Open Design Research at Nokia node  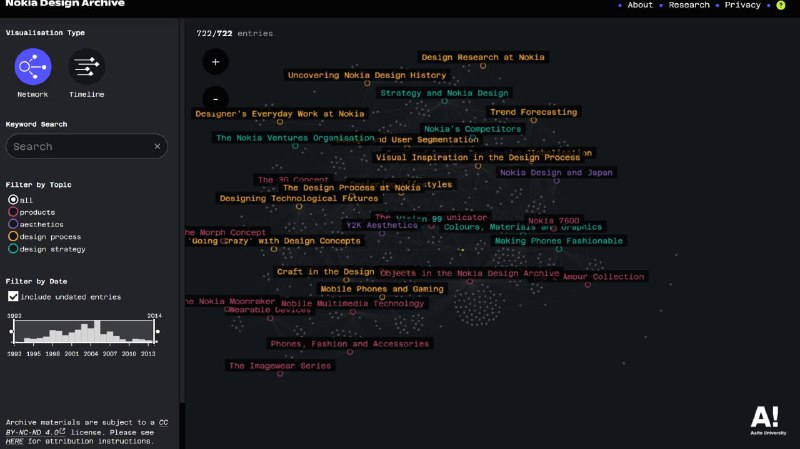(483, 57)
